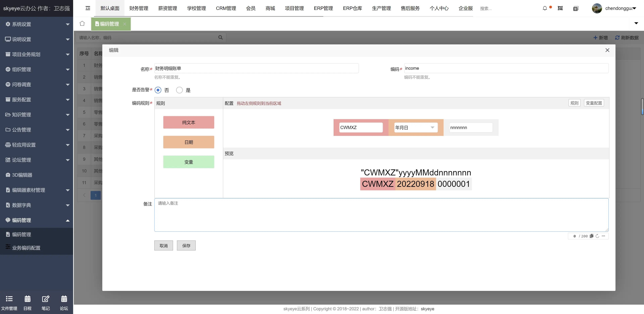Open the 年月日 date format dropdown
Viewport: 644px width, 314px height.
tap(416, 128)
